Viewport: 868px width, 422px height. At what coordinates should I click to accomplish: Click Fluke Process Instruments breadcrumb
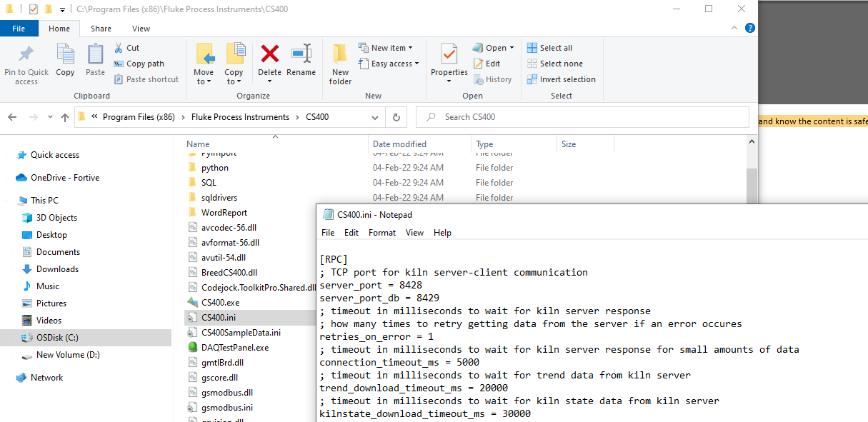(x=240, y=117)
